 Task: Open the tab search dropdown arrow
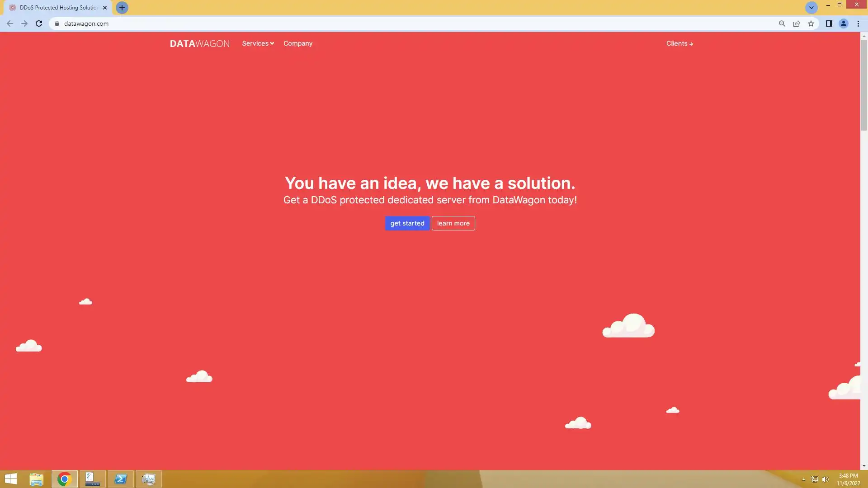[x=811, y=8]
